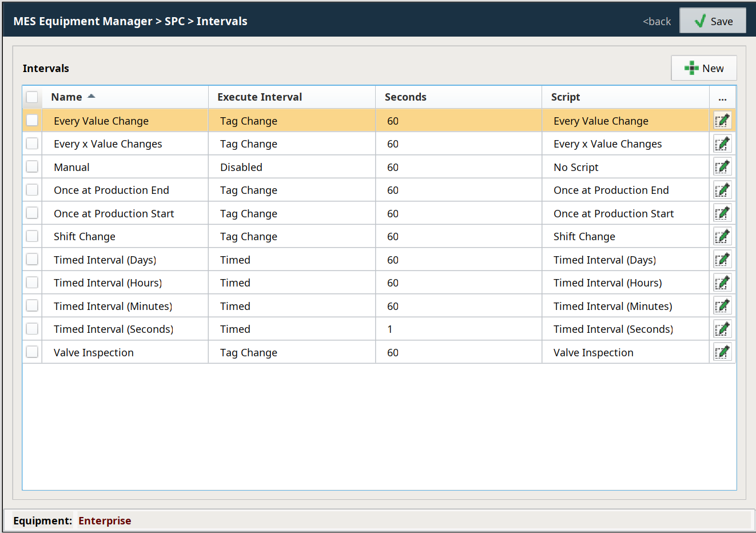
Task: Edit the Shift Change interval via pencil icon
Action: 722,236
